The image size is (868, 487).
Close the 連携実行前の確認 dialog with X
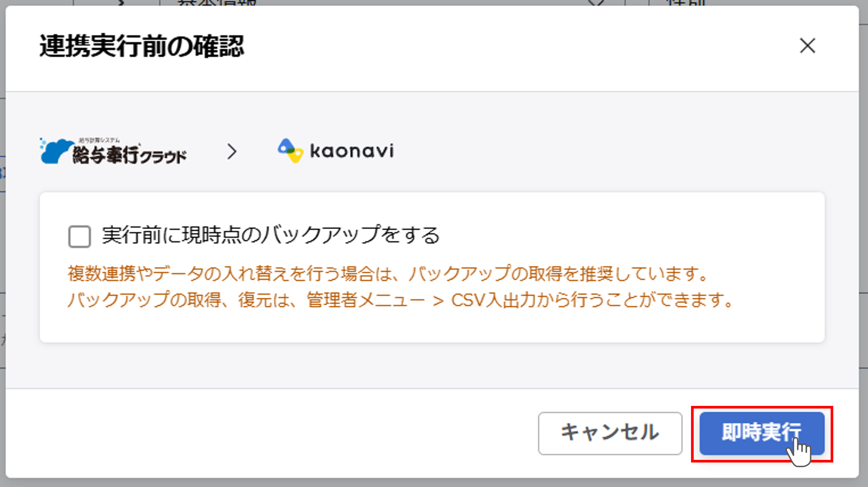(807, 46)
